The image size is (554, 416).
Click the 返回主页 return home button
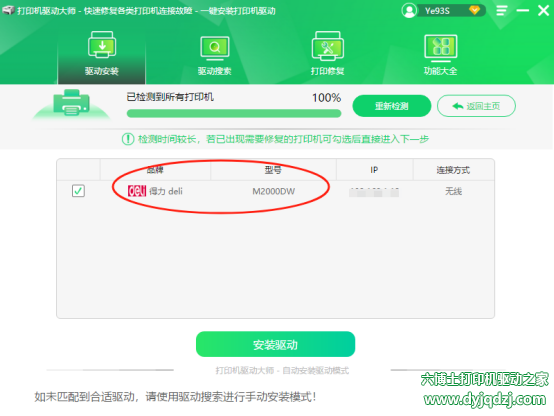(x=476, y=106)
